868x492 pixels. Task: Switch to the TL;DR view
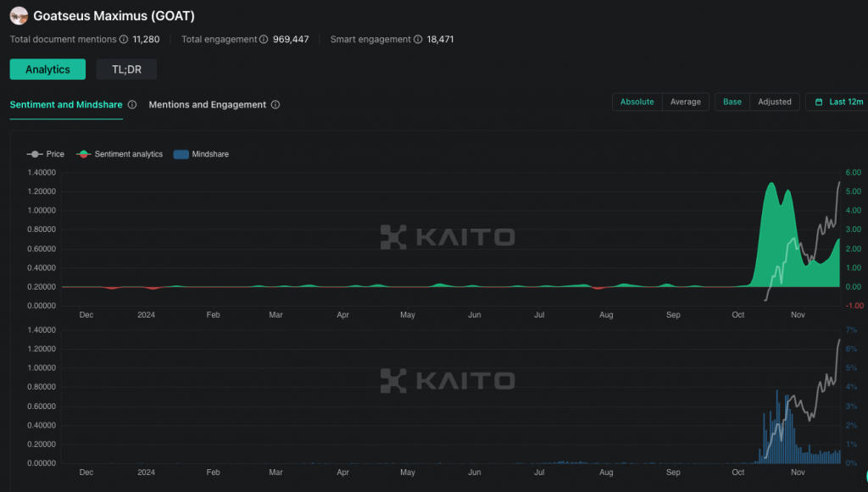[x=126, y=69]
